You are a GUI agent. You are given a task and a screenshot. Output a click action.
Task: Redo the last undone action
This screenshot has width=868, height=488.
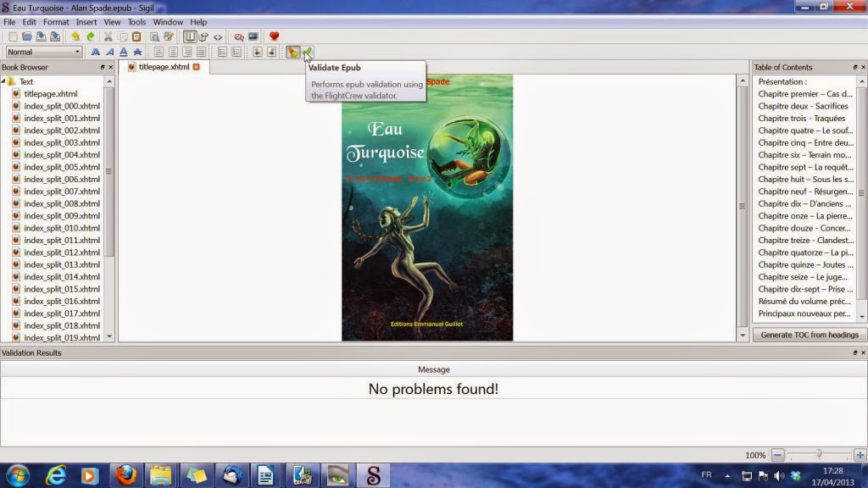90,36
